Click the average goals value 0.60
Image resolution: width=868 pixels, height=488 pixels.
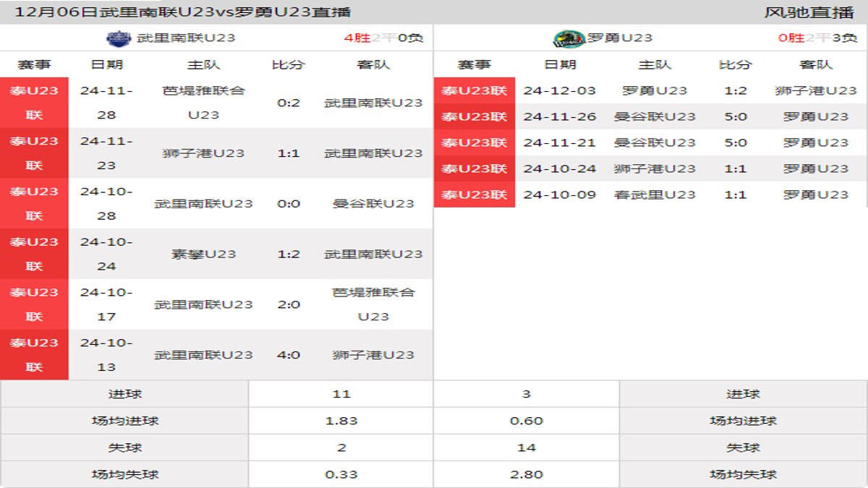tap(527, 421)
